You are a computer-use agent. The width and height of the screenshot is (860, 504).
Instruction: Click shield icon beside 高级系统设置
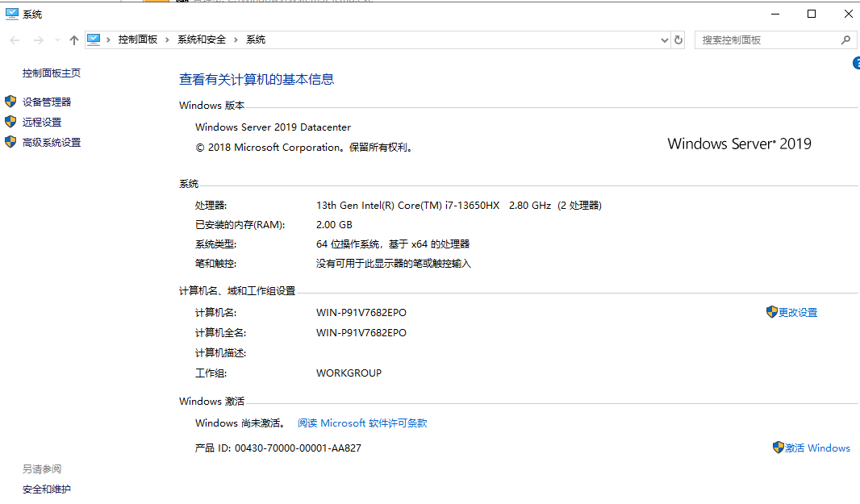point(10,142)
